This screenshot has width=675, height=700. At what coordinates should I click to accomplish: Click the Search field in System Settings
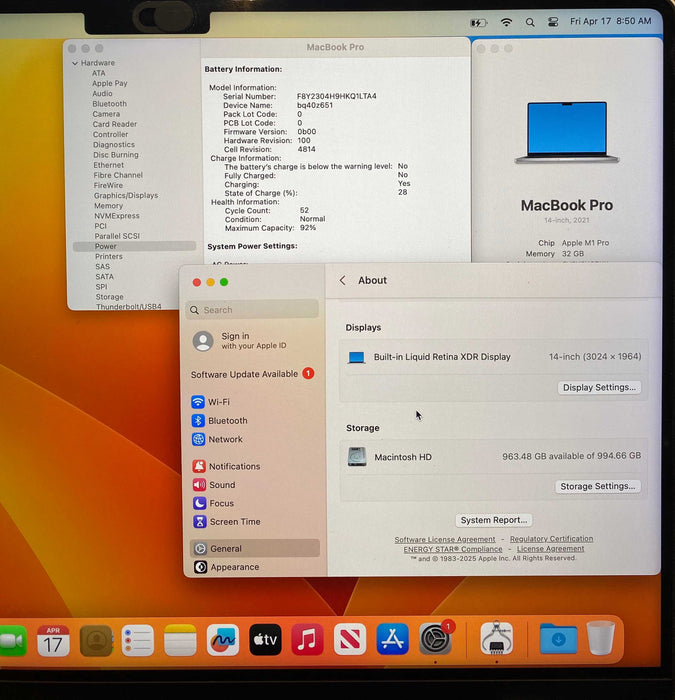point(252,310)
